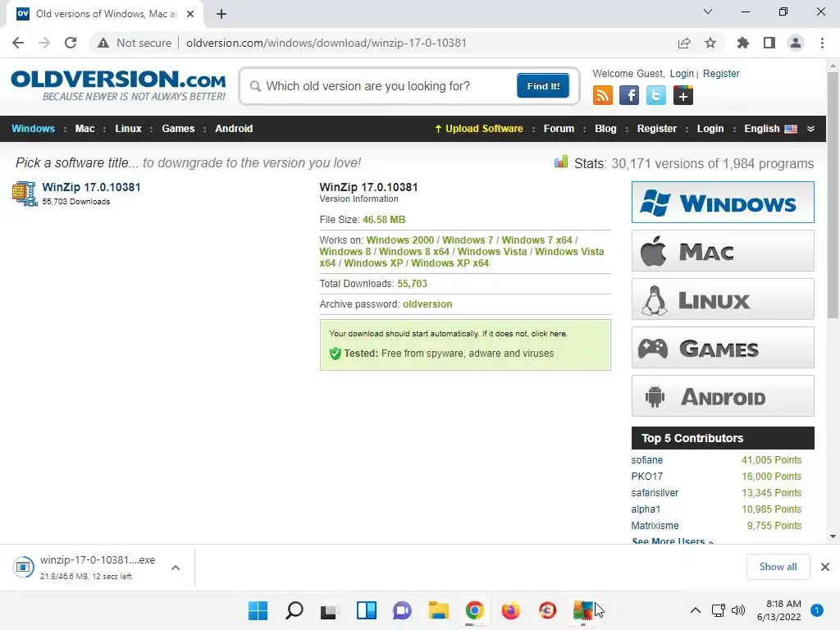Open the Chrome tab search chevron
This screenshot has height=630, width=840.
(x=708, y=11)
